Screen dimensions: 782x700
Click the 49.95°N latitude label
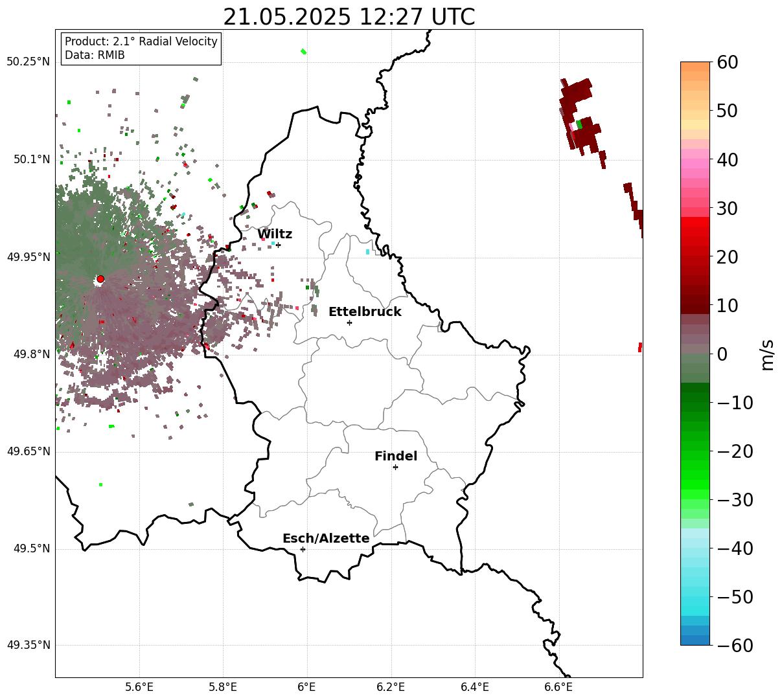(28, 257)
